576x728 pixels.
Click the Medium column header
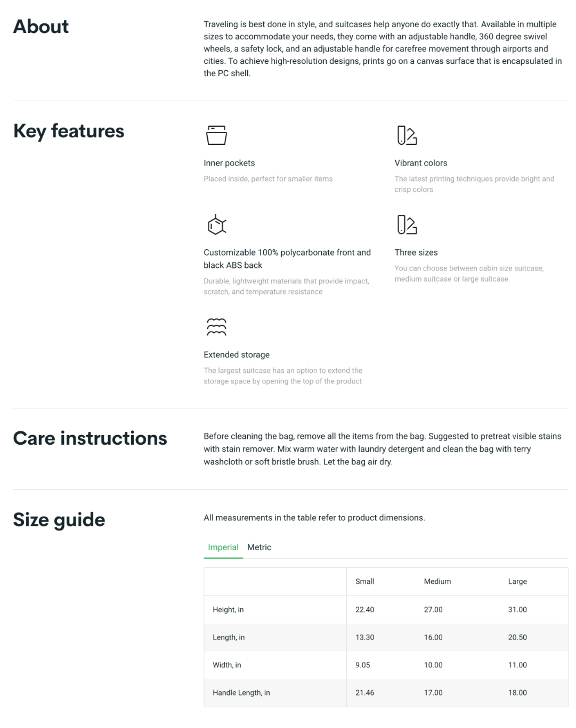(437, 581)
